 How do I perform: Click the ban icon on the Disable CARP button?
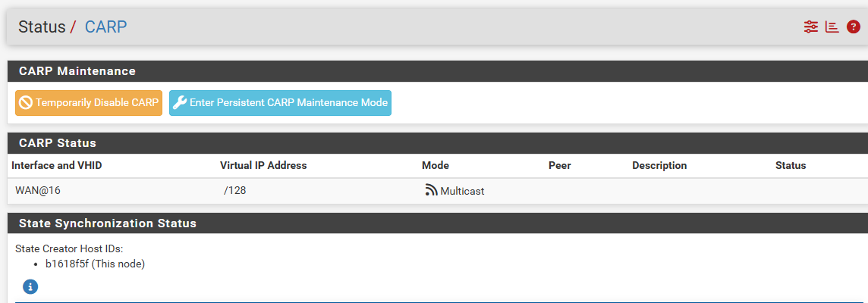point(26,103)
